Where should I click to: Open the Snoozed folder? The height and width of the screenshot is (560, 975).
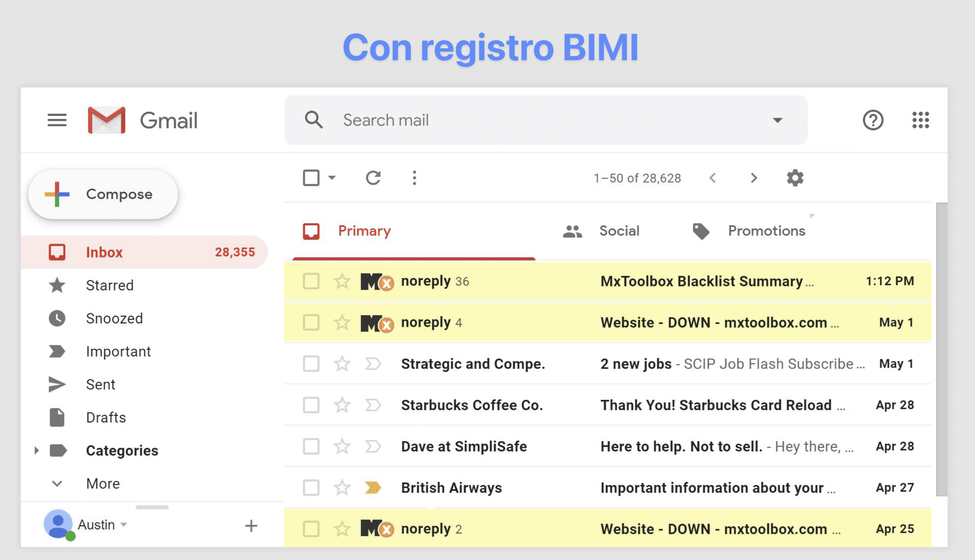pyautogui.click(x=144, y=318)
